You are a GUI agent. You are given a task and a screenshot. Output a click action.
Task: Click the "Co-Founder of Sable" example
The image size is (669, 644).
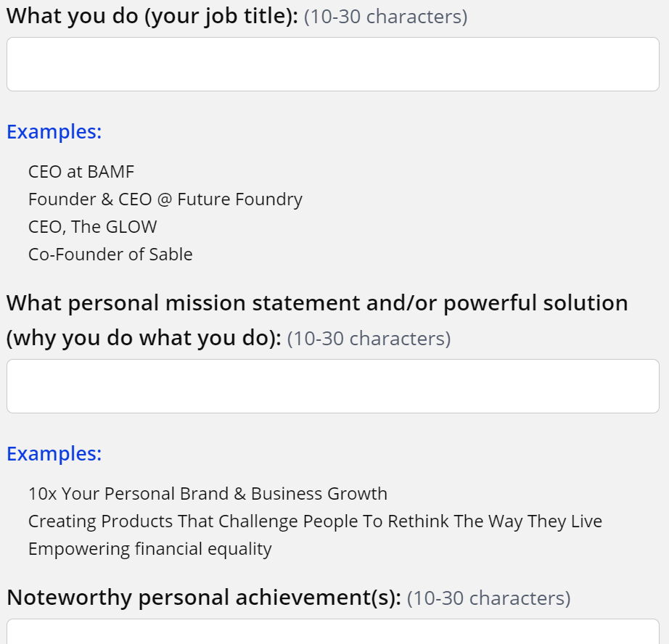point(110,255)
